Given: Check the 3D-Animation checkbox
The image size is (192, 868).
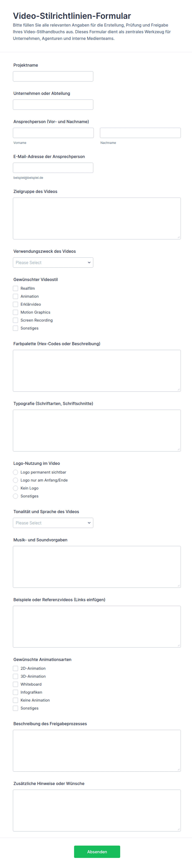Looking at the screenshot, I should [15, 676].
